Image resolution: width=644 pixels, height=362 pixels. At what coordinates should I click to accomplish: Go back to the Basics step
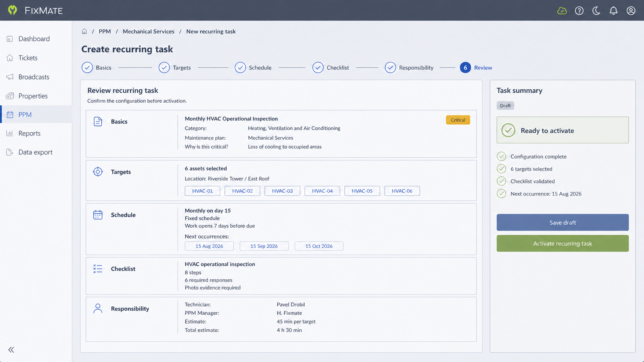coord(97,68)
